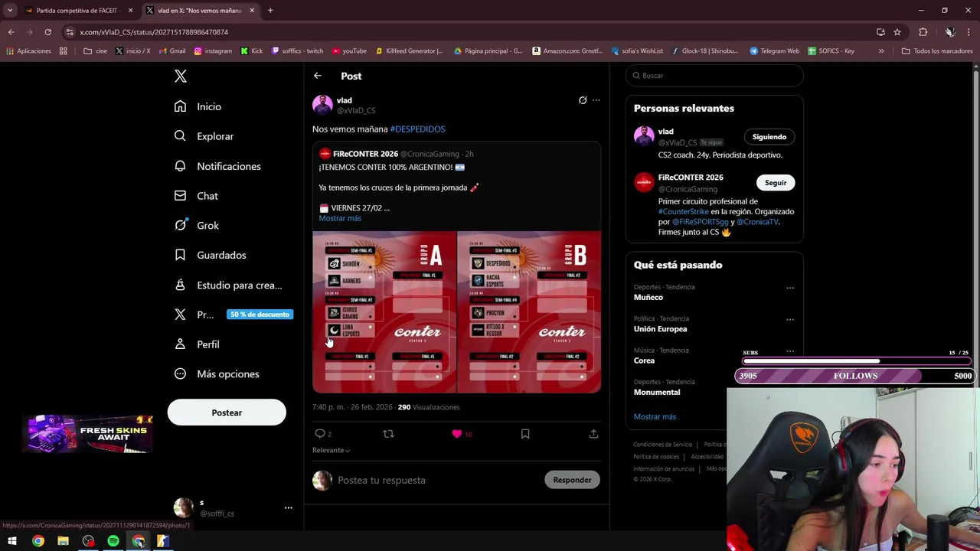Open the instagram bookmark
The width and height of the screenshot is (980, 551).
click(x=213, y=51)
